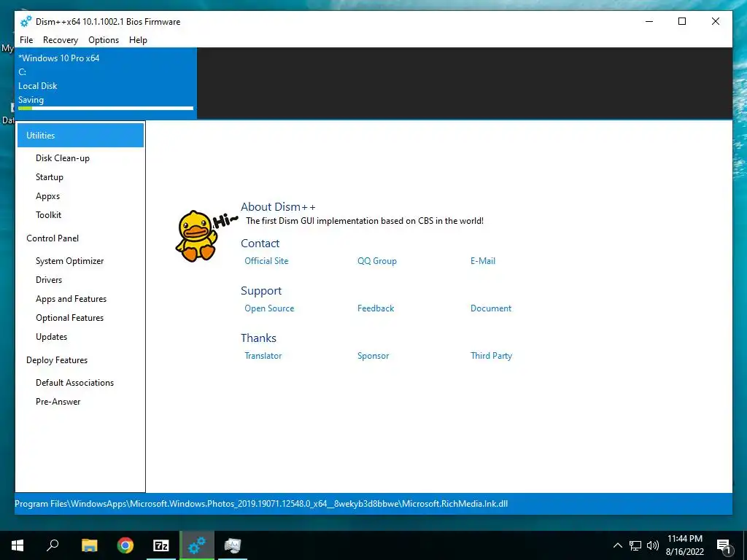Open the Appxs manager
747x560 pixels.
[x=47, y=196]
